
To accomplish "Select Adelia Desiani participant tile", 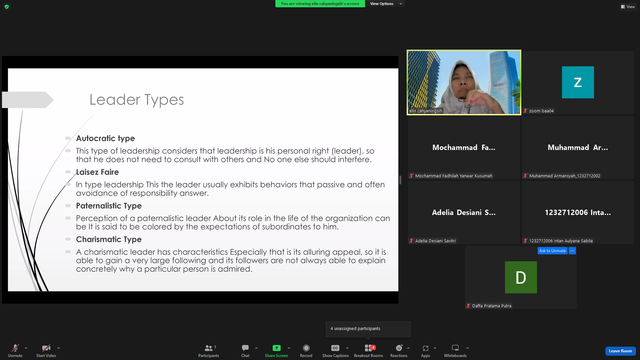I will (464, 212).
